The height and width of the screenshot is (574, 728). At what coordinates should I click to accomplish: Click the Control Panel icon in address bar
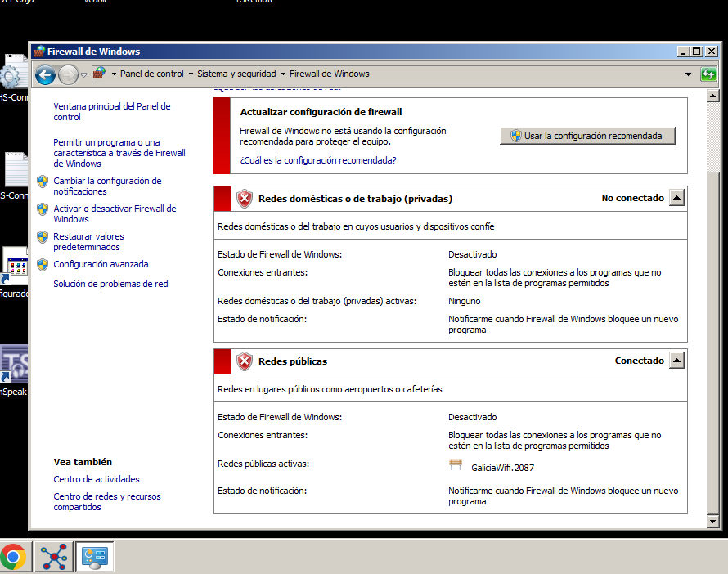pyautogui.click(x=99, y=74)
